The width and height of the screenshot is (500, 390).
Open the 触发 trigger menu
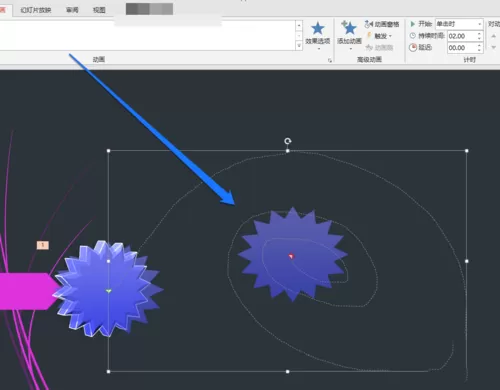tap(379, 36)
